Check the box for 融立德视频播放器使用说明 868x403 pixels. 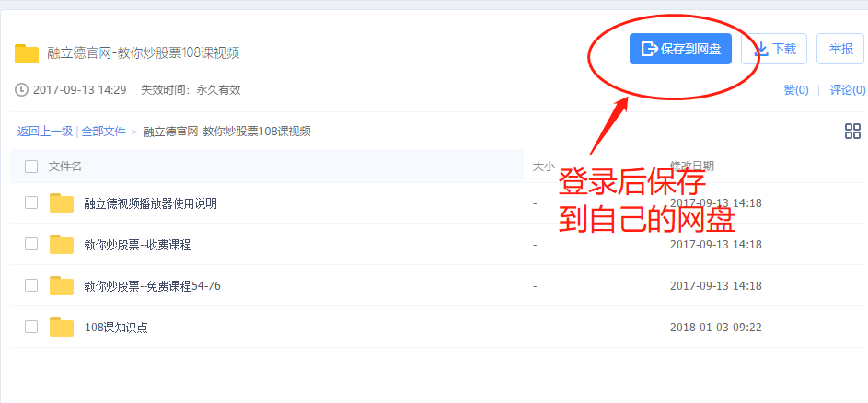point(31,202)
